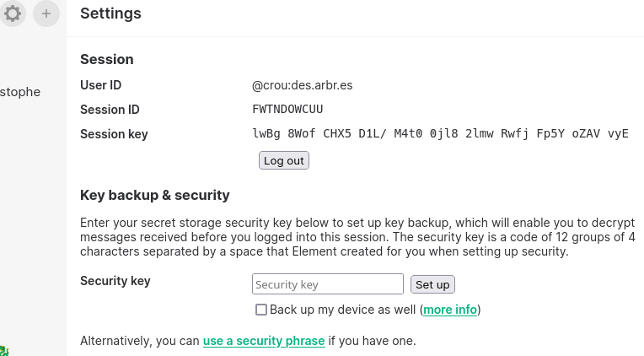The width and height of the screenshot is (644, 356).
Task: Click the Settings page heading
Action: pos(110,13)
